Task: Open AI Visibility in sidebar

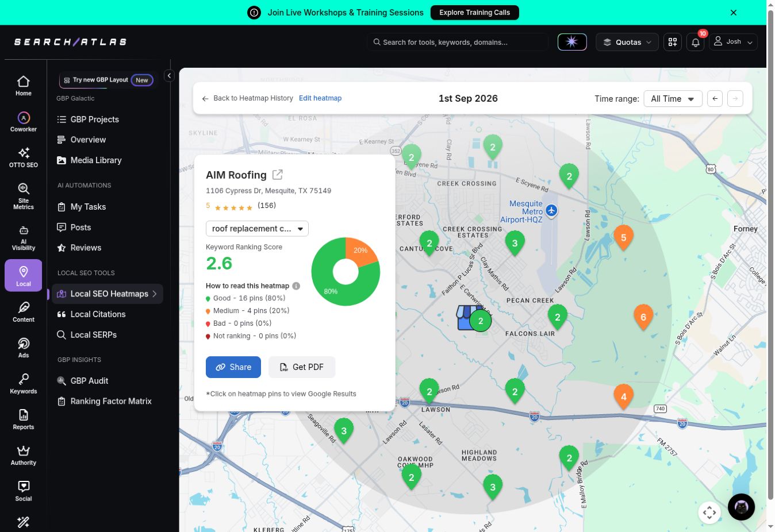Action: click(x=24, y=237)
